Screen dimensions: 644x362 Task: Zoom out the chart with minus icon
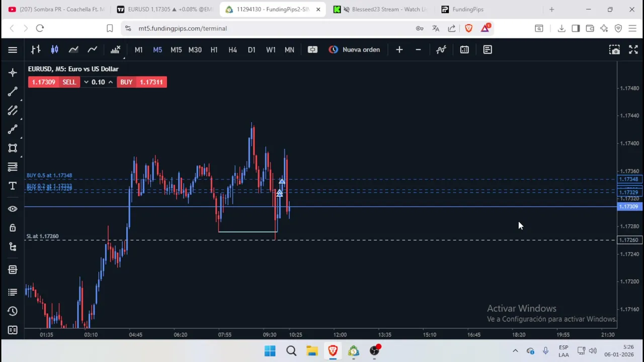click(418, 50)
